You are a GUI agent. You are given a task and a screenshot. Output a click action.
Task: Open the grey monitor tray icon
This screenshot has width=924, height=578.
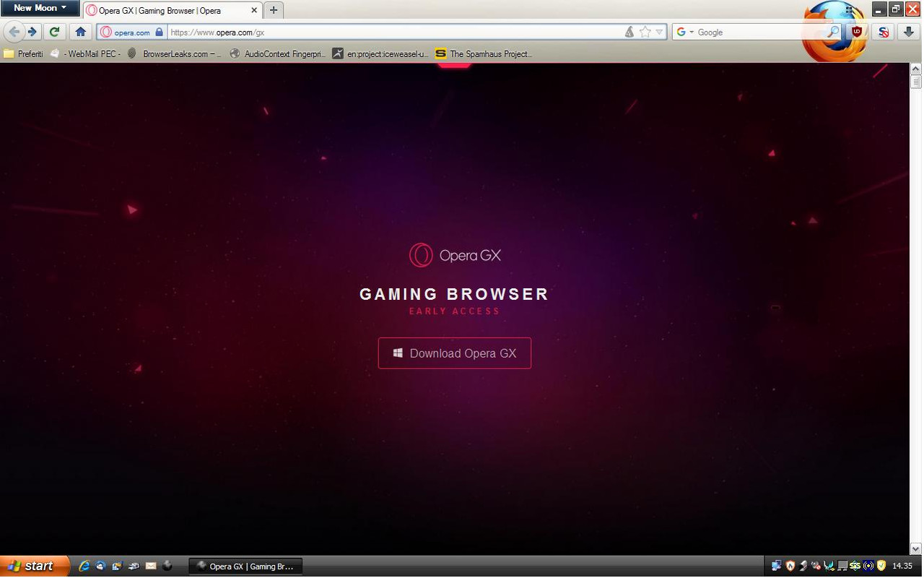coord(842,566)
